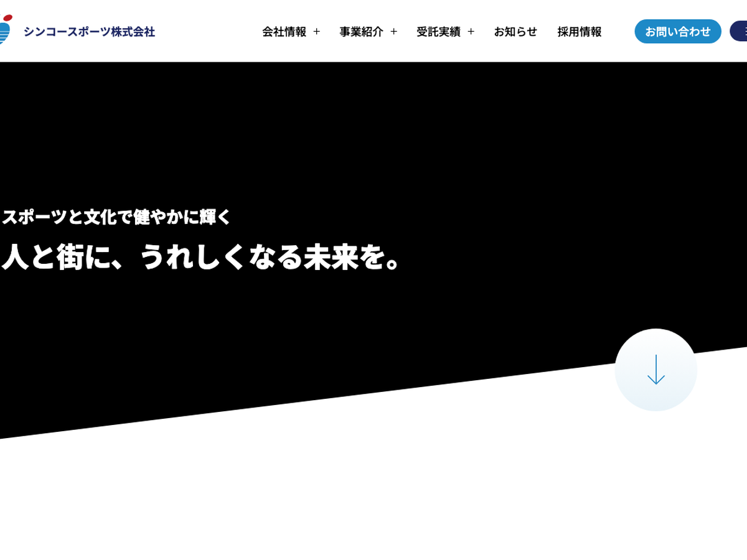Viewport: 747px width, 560px height.
Task: Expand the 受託実績 navigation menu
Action: pyautogui.click(x=438, y=32)
